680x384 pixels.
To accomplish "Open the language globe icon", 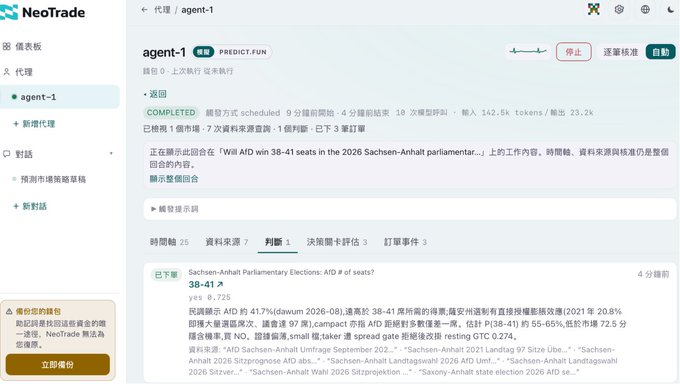I will click(x=645, y=9).
